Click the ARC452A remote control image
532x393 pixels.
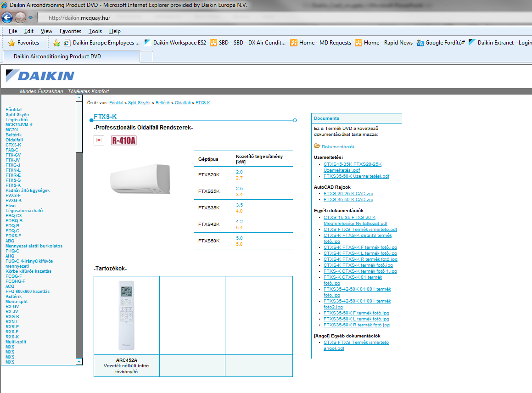point(126,315)
